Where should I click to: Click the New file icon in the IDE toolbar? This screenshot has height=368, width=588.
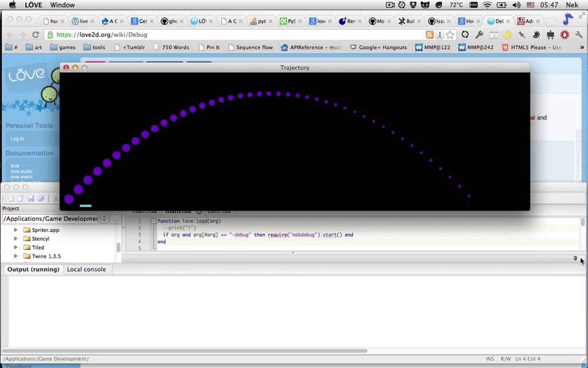11,198
